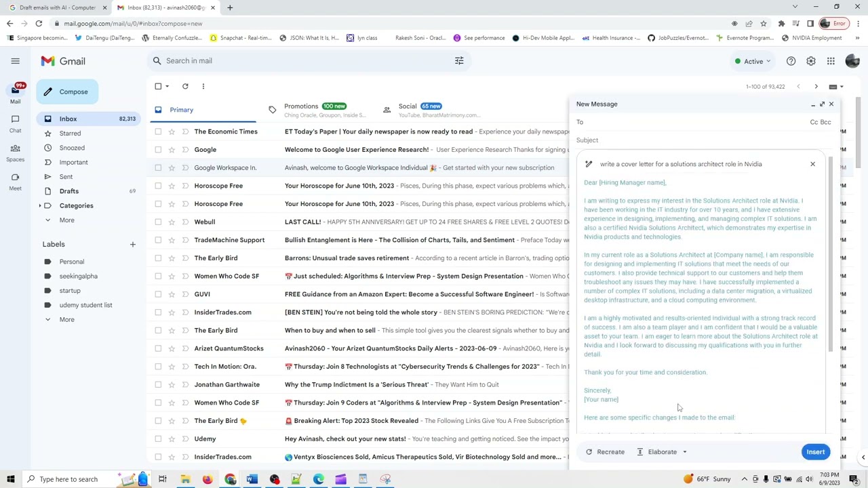Open inbox More options three dots

203,86
